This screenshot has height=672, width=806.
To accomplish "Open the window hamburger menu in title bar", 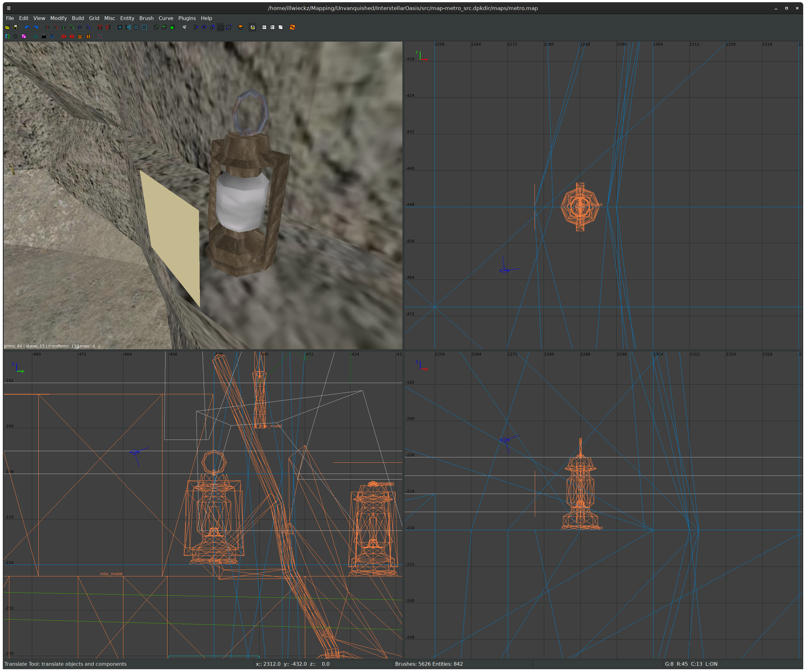I will pos(8,8).
